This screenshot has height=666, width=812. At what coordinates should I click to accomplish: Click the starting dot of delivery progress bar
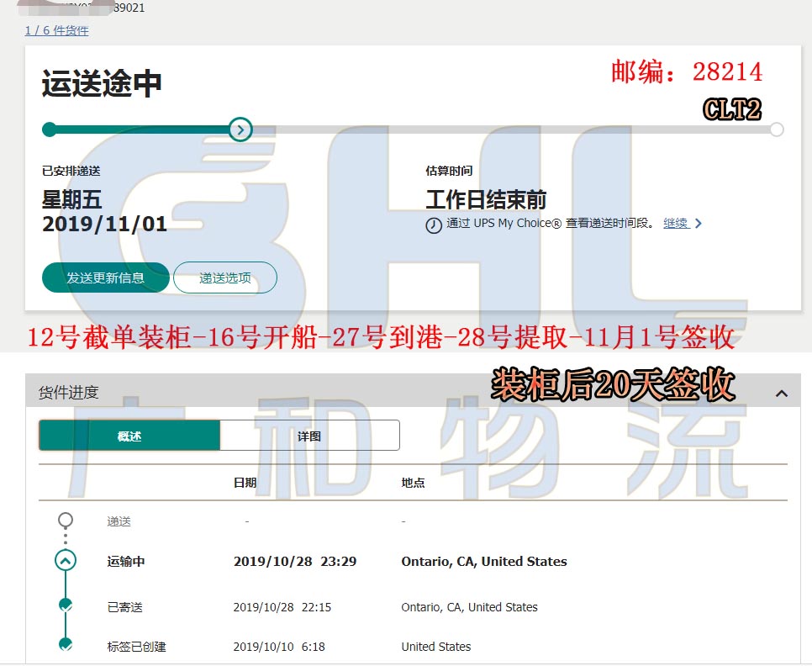click(50, 129)
